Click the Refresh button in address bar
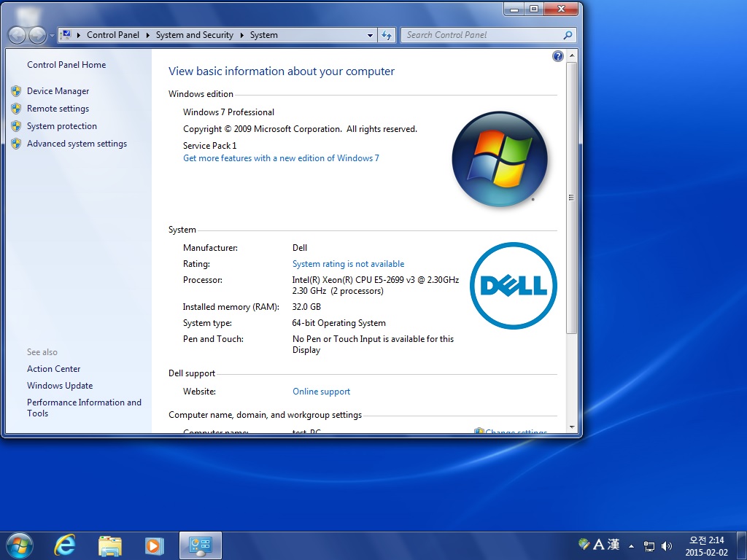This screenshot has height=560, width=747. click(x=387, y=35)
